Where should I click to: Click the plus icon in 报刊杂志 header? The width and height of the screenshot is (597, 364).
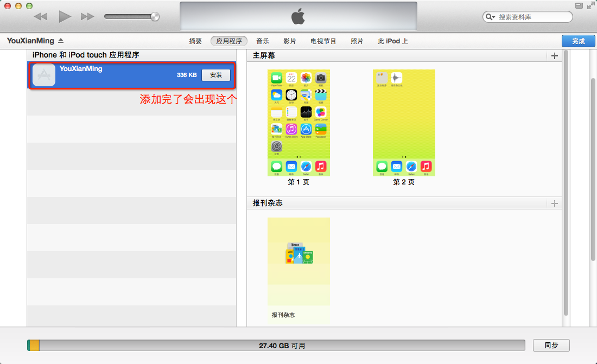(554, 203)
